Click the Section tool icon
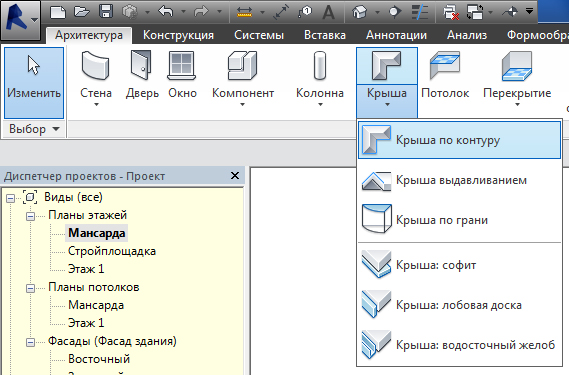The image size is (569, 375). [x=394, y=12]
